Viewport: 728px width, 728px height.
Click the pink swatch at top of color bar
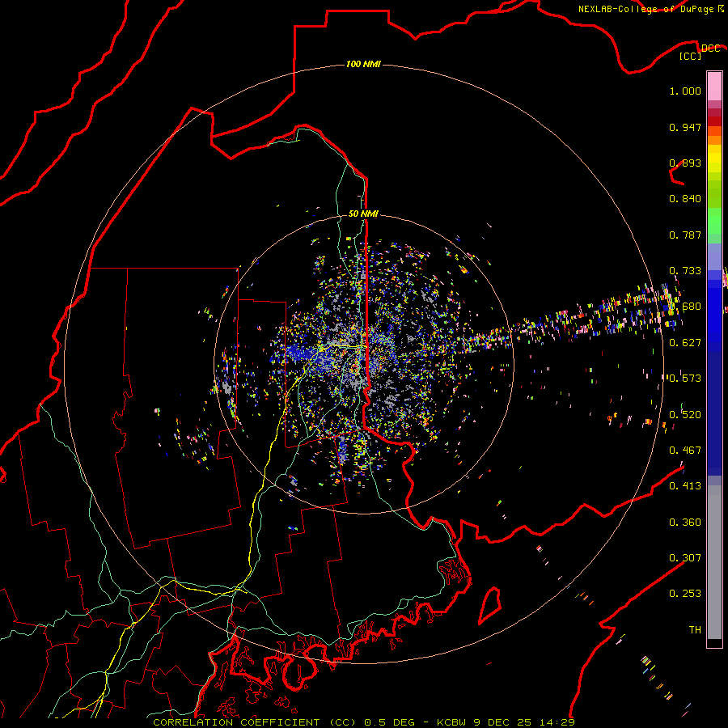714,87
